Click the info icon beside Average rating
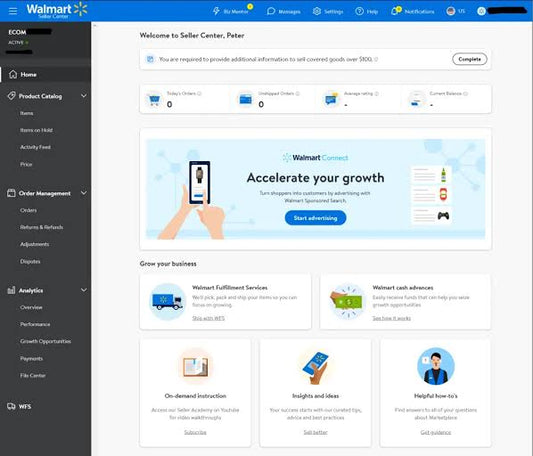This screenshot has width=533, height=456. point(377,94)
